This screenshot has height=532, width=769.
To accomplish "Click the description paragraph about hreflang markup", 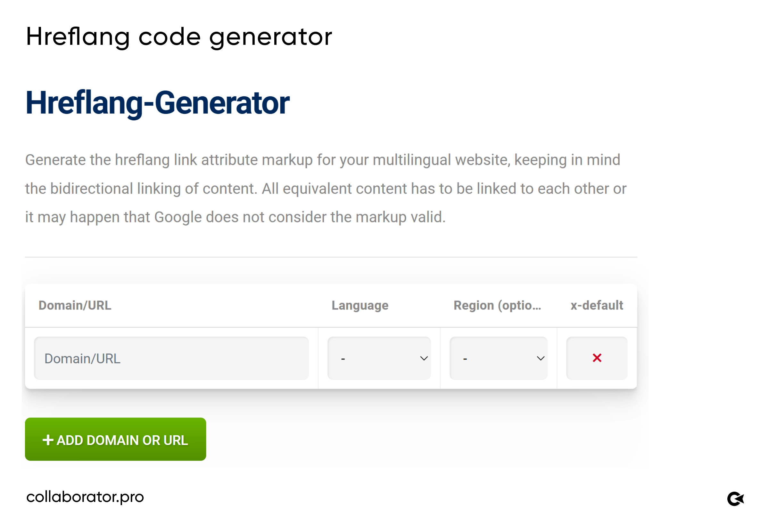I will [326, 188].
